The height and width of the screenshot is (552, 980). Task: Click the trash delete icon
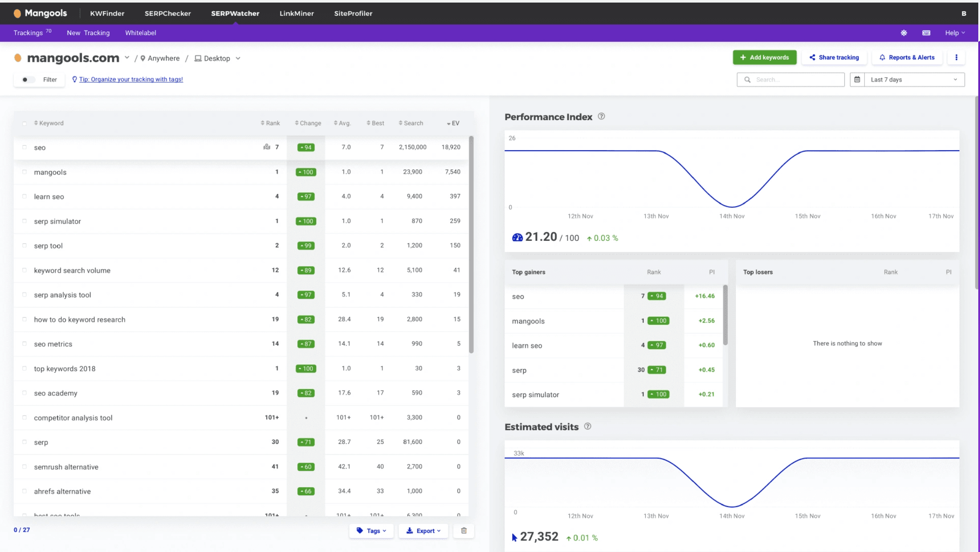coord(464,531)
